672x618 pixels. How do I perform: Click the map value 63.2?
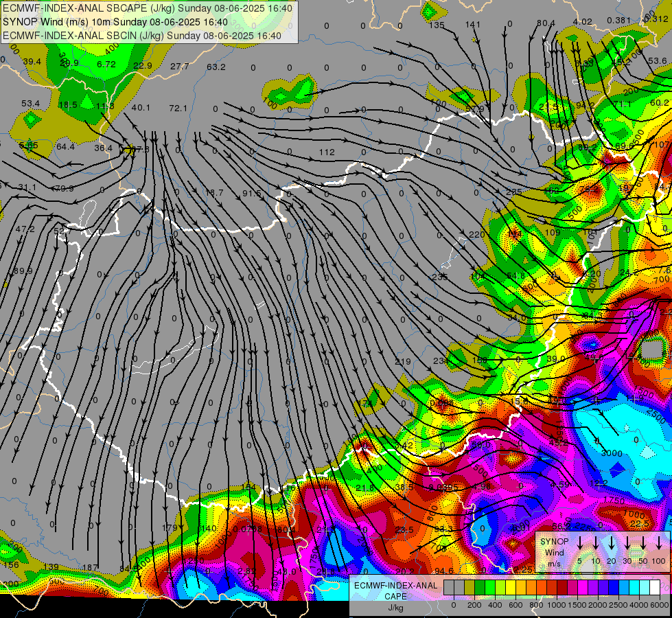pyautogui.click(x=216, y=67)
